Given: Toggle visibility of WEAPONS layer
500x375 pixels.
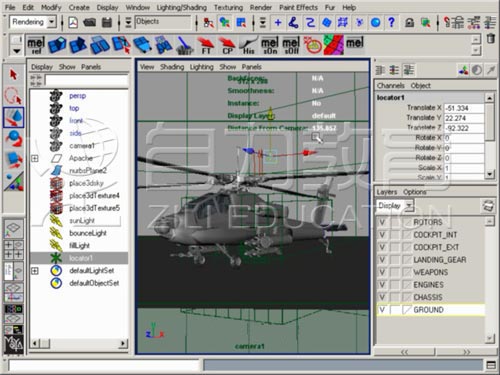Looking at the screenshot, I should click(382, 272).
